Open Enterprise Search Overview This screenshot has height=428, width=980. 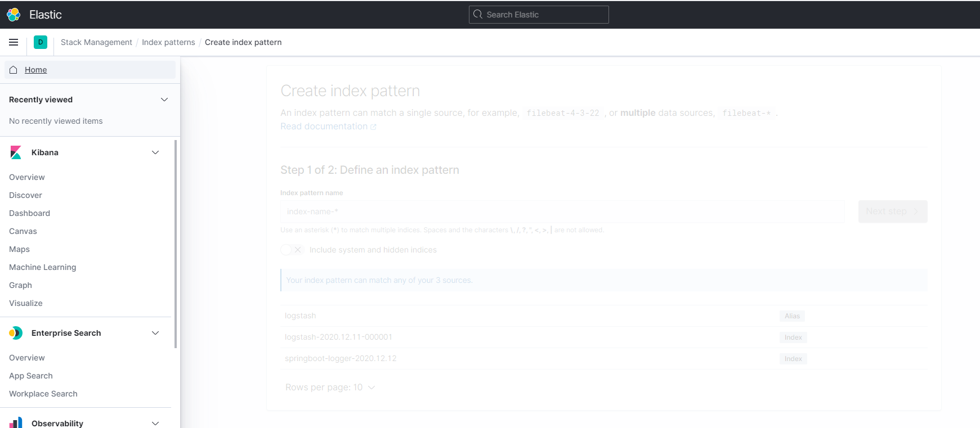click(27, 358)
